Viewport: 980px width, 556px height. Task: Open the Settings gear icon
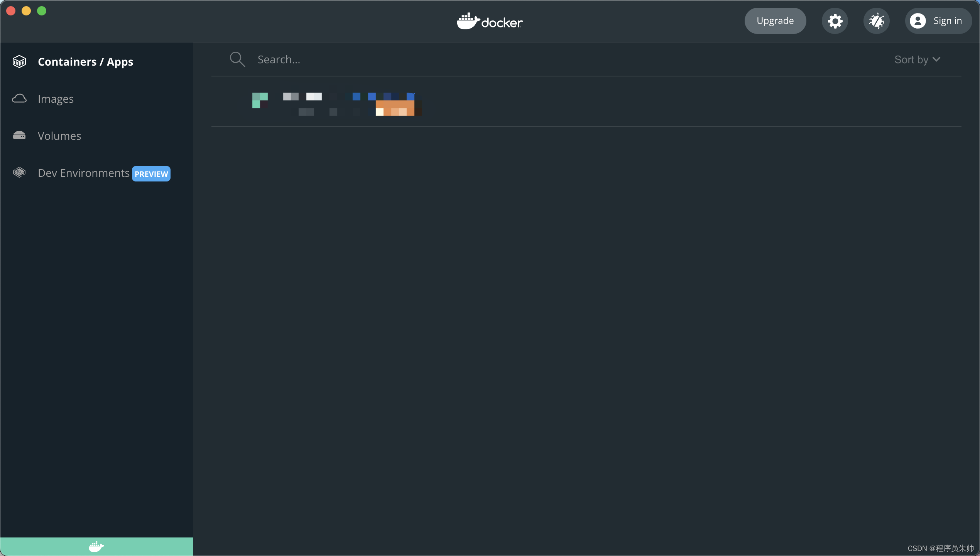click(x=835, y=21)
